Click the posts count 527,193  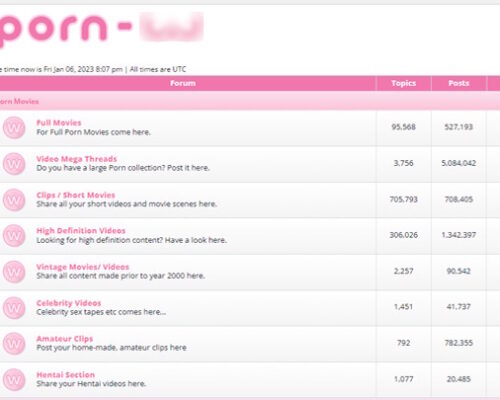pos(459,127)
